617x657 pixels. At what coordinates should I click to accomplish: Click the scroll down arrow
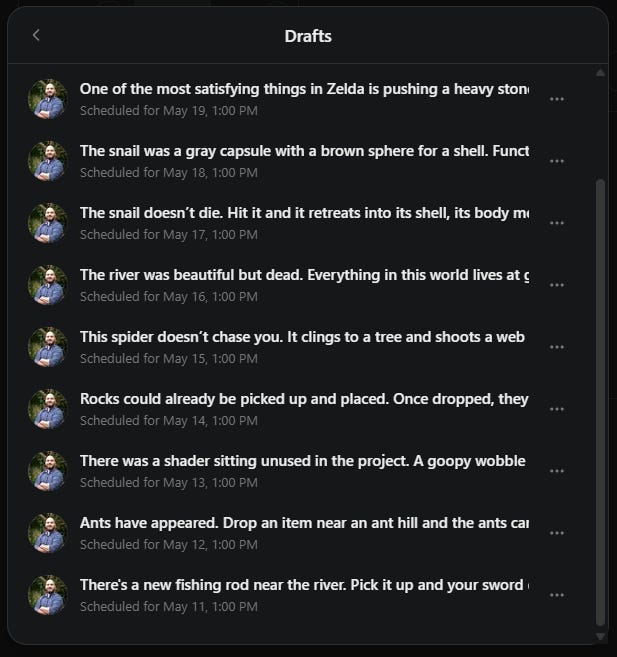(600, 636)
